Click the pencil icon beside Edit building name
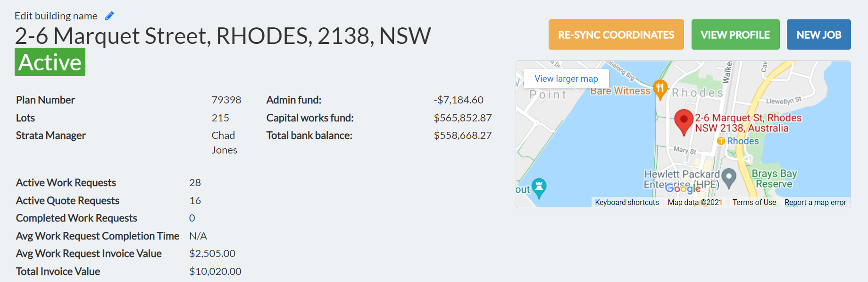Viewport: 868px width, 282px height. tap(109, 16)
